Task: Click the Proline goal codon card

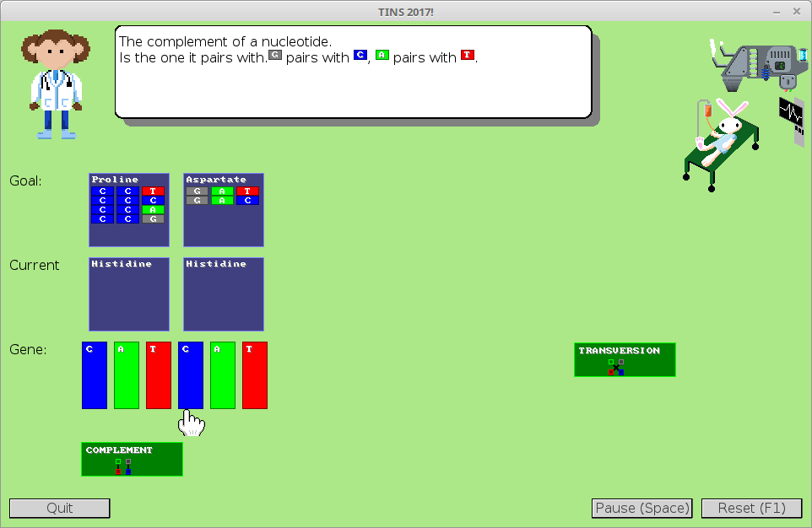Action: point(129,210)
